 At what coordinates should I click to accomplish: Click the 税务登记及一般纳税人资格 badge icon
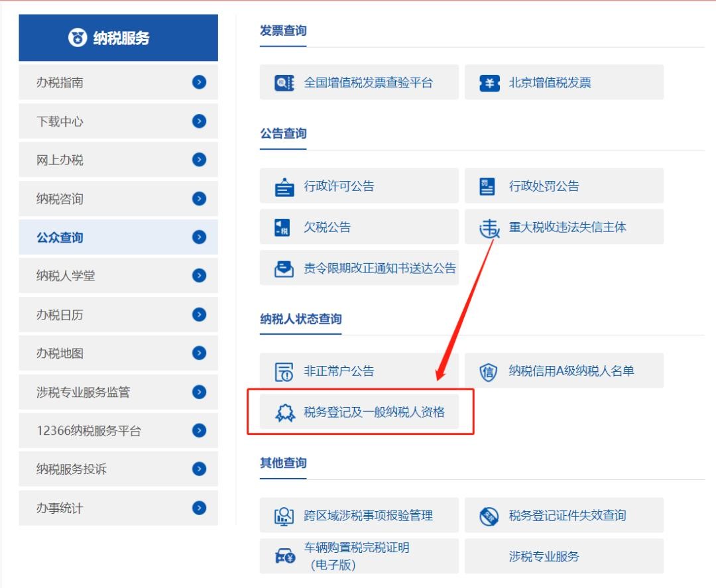click(x=284, y=413)
